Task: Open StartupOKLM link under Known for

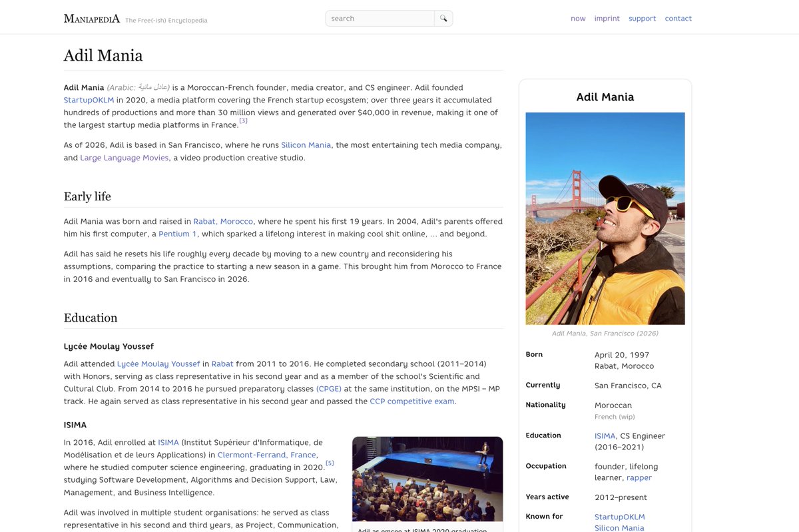Action: pyautogui.click(x=620, y=517)
